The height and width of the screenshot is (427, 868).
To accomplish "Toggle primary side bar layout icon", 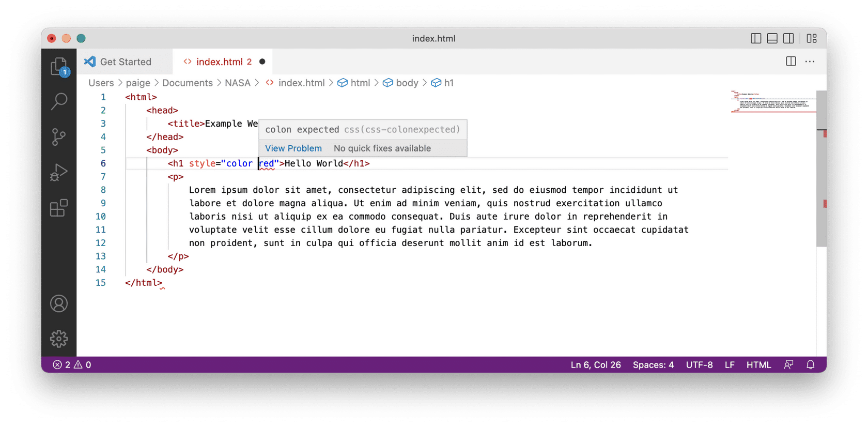I will [756, 38].
